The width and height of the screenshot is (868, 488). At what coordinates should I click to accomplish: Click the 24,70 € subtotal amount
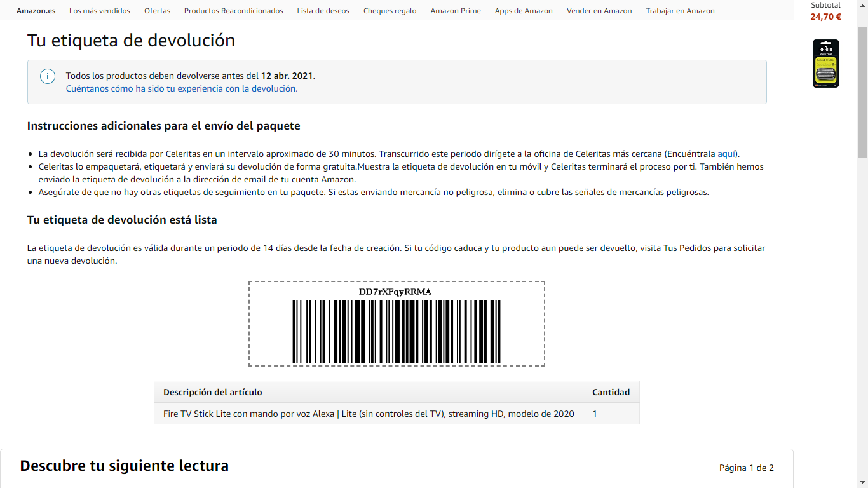pyautogui.click(x=825, y=17)
